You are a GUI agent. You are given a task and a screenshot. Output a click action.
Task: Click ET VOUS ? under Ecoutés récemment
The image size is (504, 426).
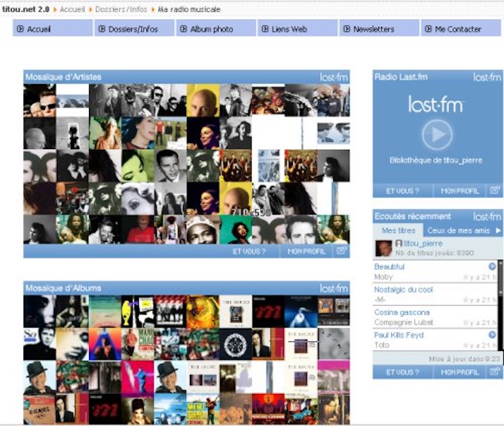pos(403,372)
